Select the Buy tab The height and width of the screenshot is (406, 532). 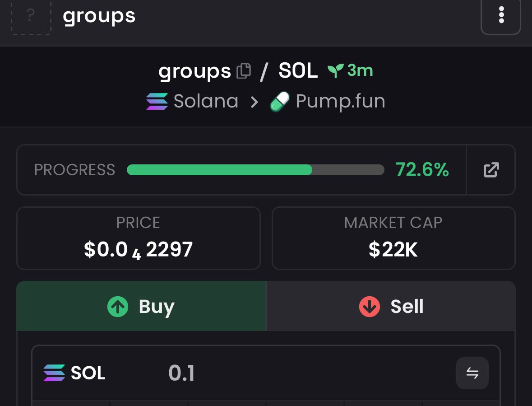[x=141, y=306]
